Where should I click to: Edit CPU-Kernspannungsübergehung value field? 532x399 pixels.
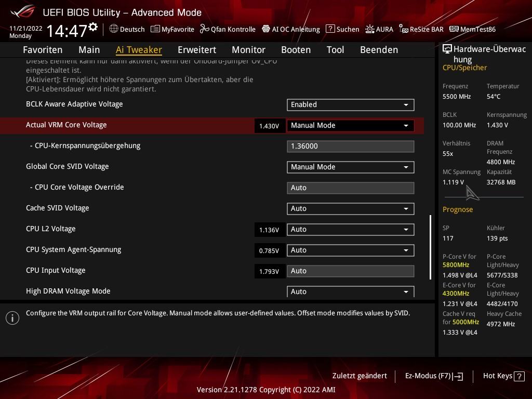click(x=351, y=146)
